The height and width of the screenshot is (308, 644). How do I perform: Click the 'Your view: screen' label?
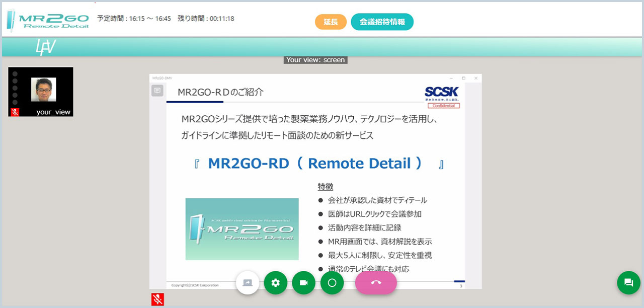[315, 60]
